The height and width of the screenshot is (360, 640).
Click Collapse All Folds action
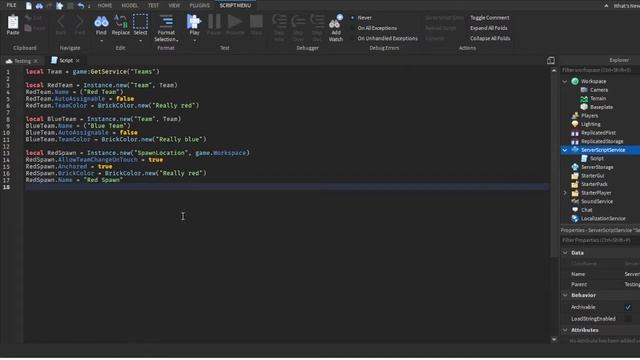point(490,38)
